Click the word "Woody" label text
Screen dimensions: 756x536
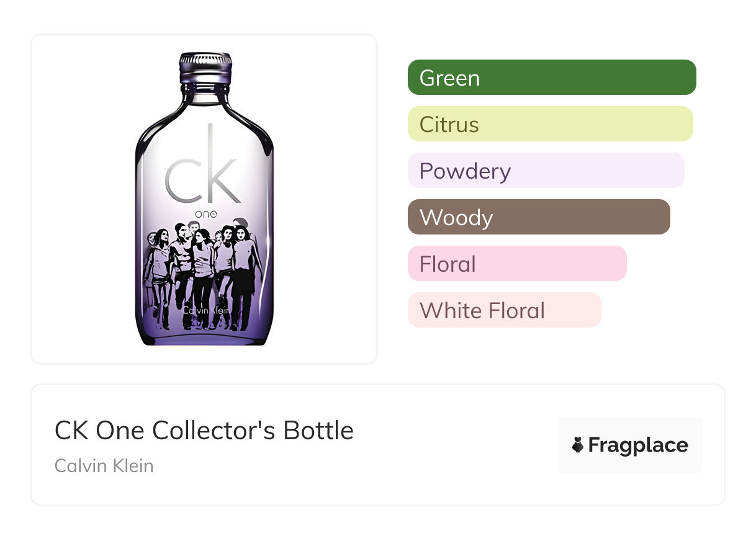456,218
